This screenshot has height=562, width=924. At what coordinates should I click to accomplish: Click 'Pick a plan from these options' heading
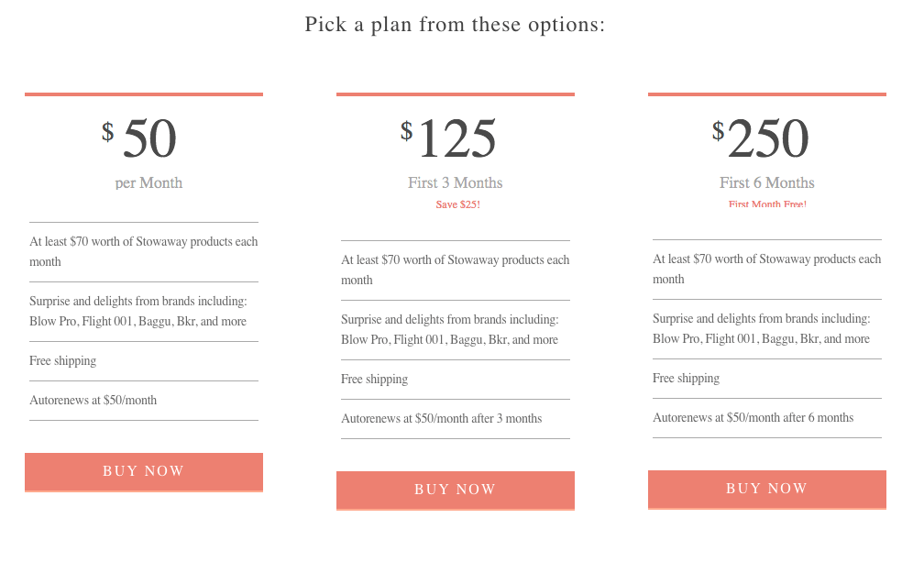point(455,25)
